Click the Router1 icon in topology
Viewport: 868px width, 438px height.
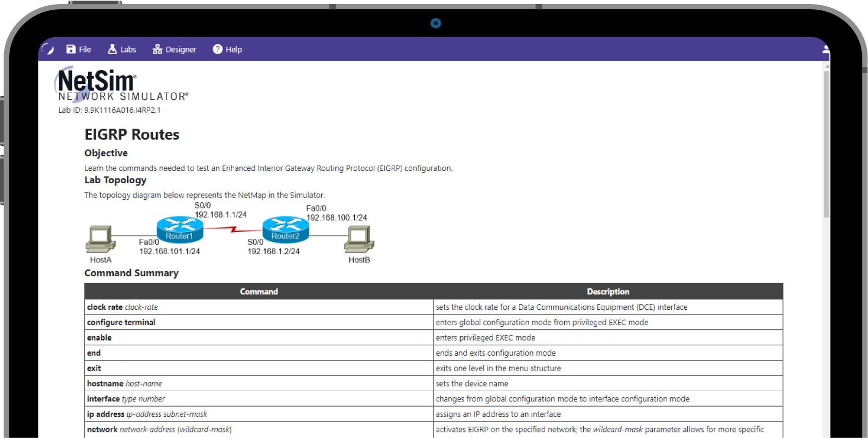[180, 229]
